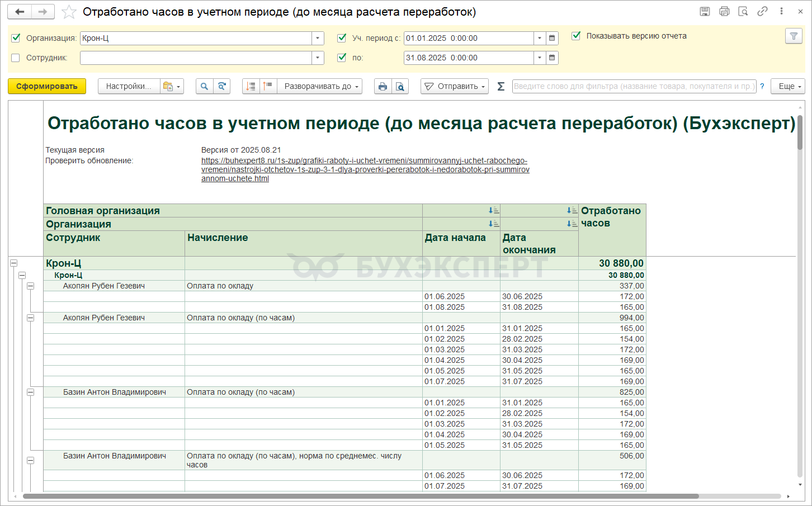Screen dimensions: 812x506
Task: Toggle the Организация filter checkbox
Action: click(16, 38)
